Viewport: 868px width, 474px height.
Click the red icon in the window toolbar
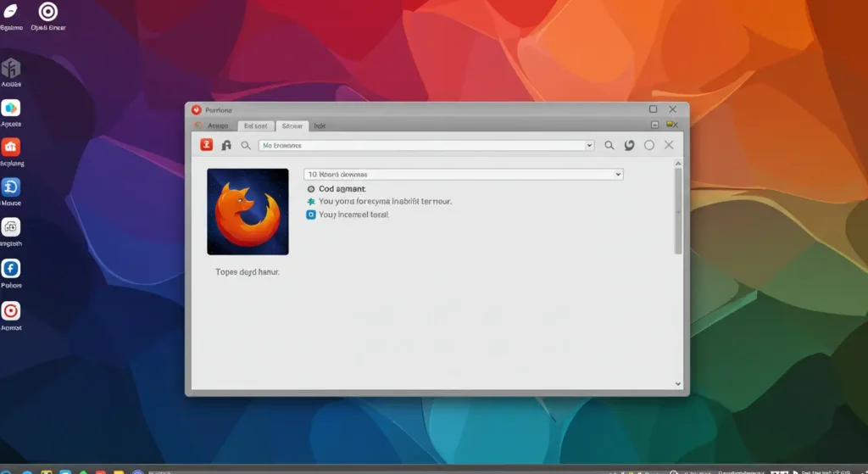tap(207, 144)
